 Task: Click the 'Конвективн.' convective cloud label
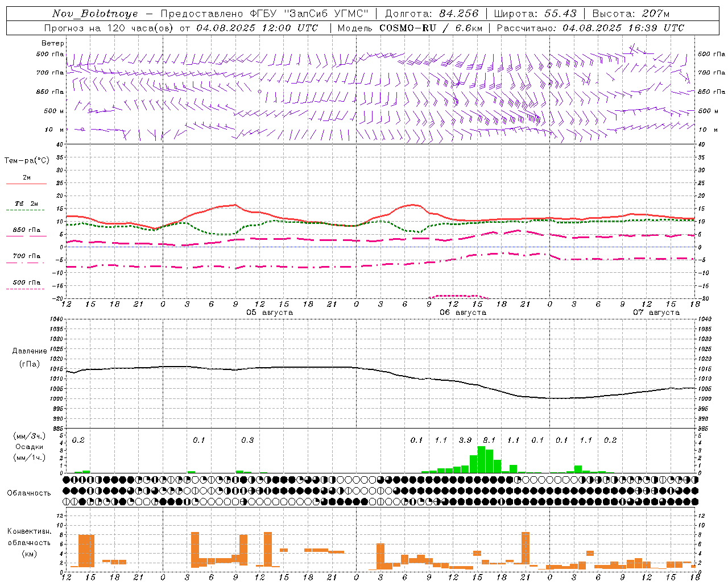click(29, 531)
